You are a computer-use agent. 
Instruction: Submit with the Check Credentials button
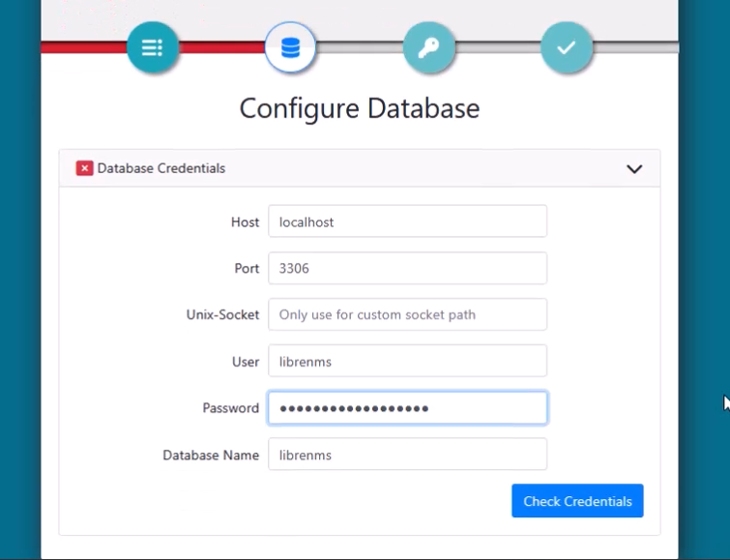coord(577,501)
